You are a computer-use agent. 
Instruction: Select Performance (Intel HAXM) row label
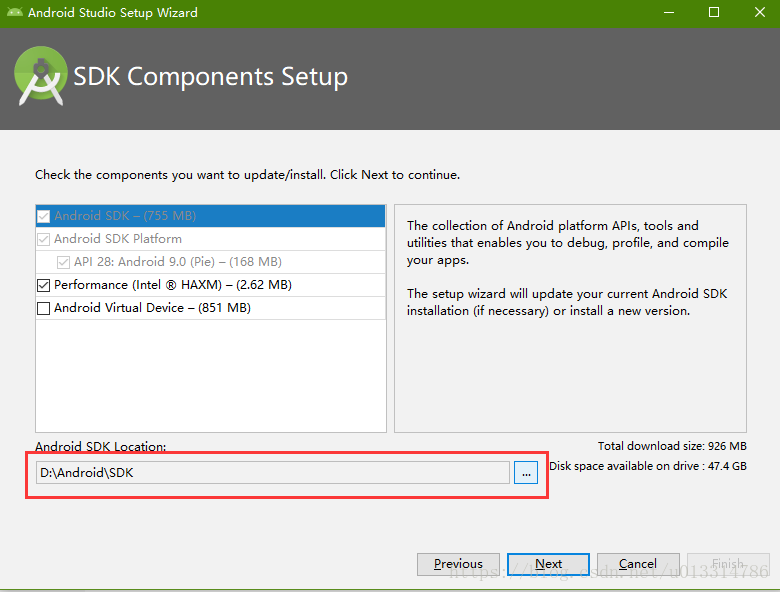point(172,285)
